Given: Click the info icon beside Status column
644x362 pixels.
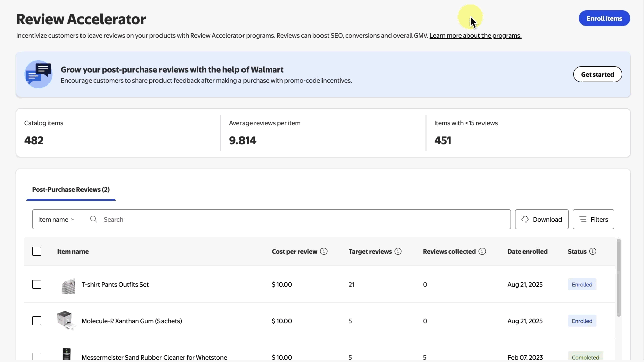Looking at the screenshot, I should pyautogui.click(x=593, y=251).
